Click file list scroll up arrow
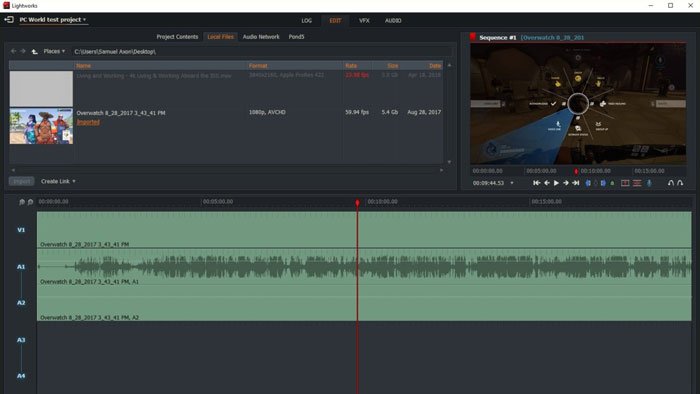Viewport: 700px width, 394px height. (449, 66)
